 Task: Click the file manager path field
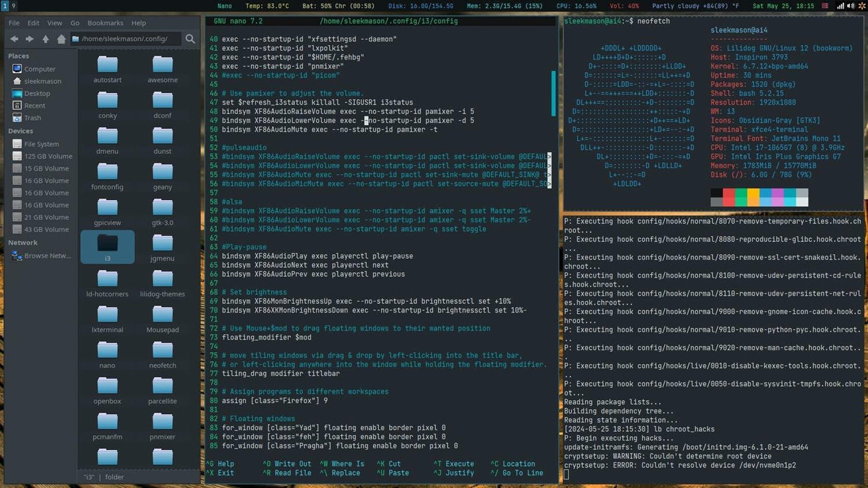[x=126, y=39]
